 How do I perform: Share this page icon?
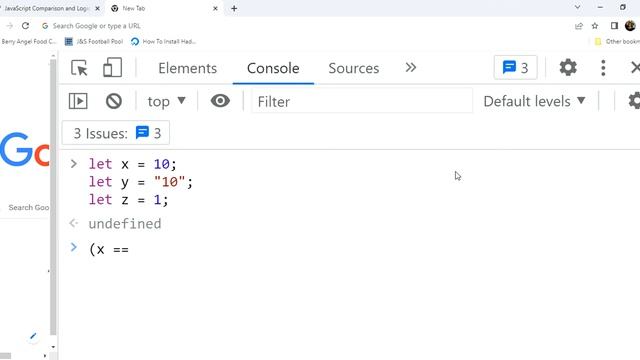[578, 26]
